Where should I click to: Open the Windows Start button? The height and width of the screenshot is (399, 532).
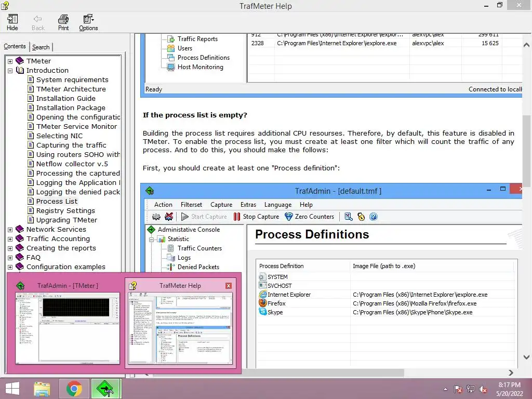pyautogui.click(x=12, y=389)
